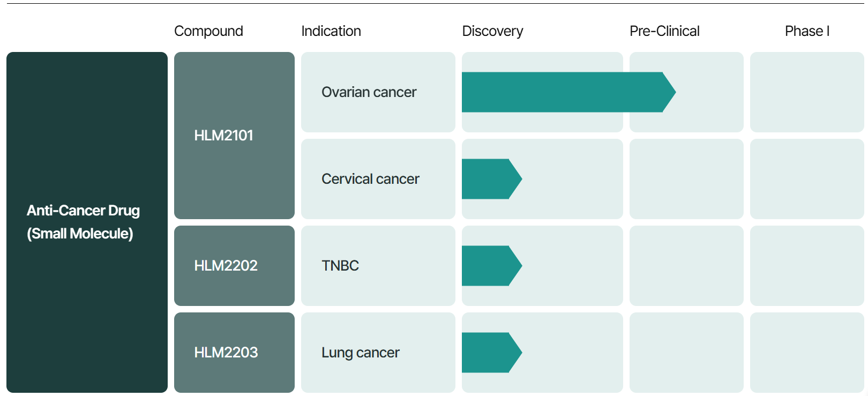Click the Cervical cancer progress arrow
868x396 pixels.
tap(492, 179)
